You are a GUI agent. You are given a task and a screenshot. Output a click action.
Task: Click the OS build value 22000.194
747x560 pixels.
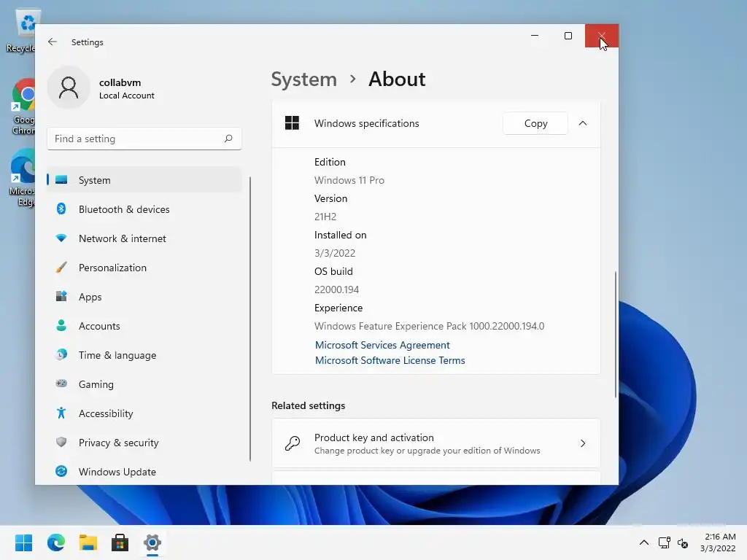tap(336, 289)
